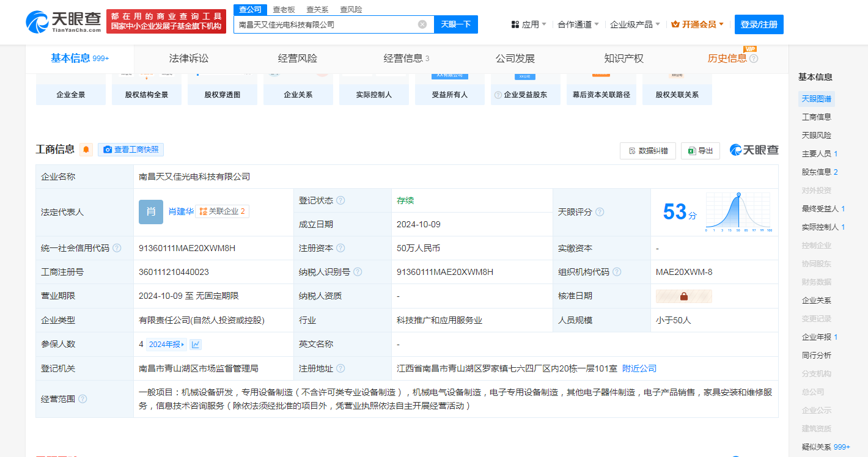Image resolution: width=868 pixels, height=457 pixels.
Task: Click the help icon next to 登记状态
Action: (x=340, y=200)
